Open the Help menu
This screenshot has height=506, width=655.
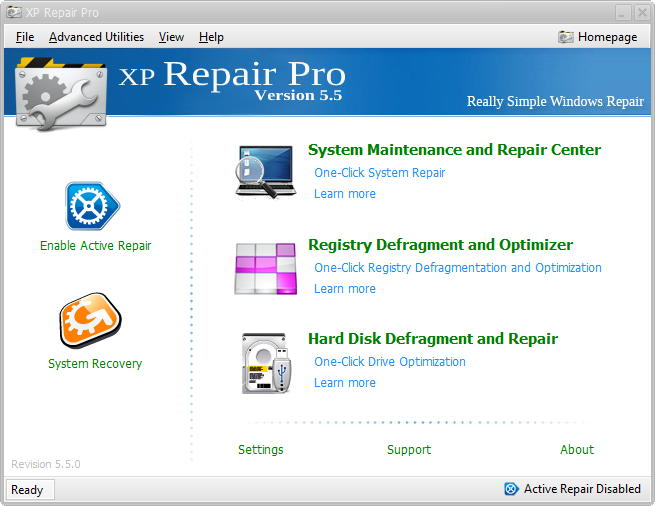coord(211,37)
